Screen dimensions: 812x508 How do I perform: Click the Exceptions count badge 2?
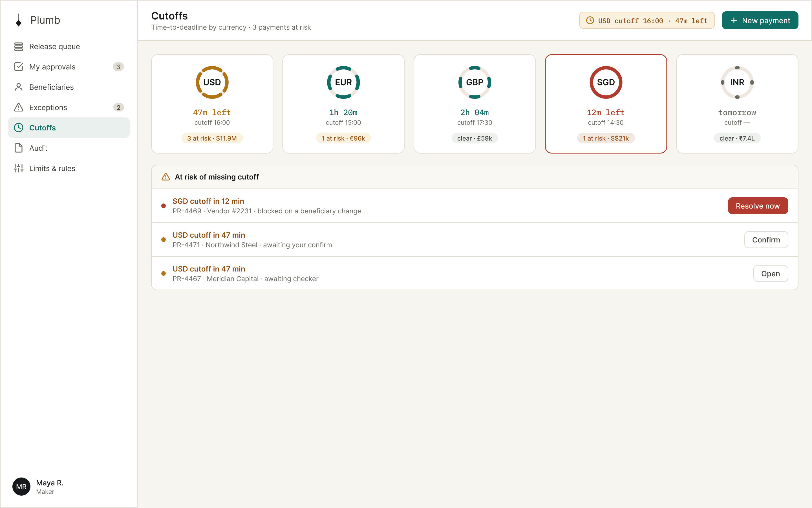click(118, 108)
